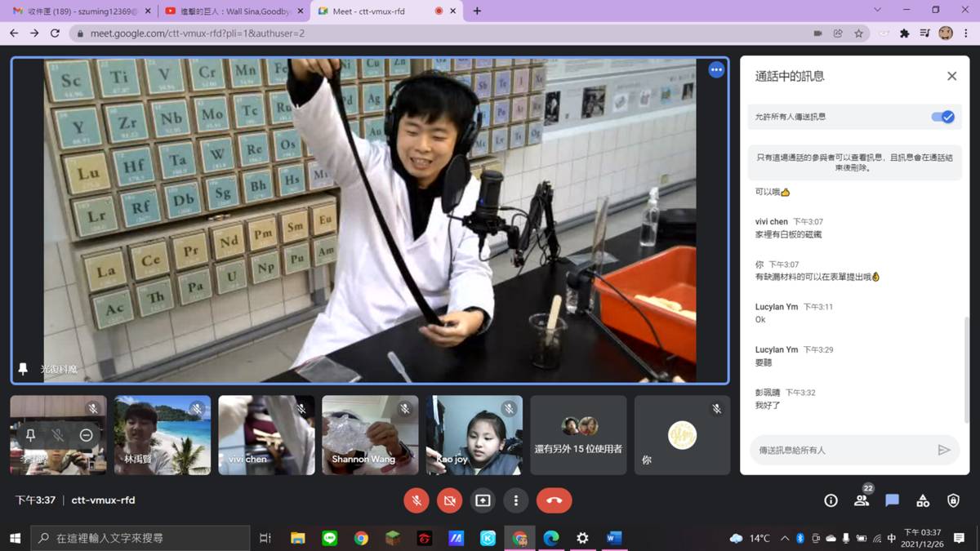Click vivi chen's message 家裡有白板的磁鐵
The image size is (980, 551).
coord(788,234)
